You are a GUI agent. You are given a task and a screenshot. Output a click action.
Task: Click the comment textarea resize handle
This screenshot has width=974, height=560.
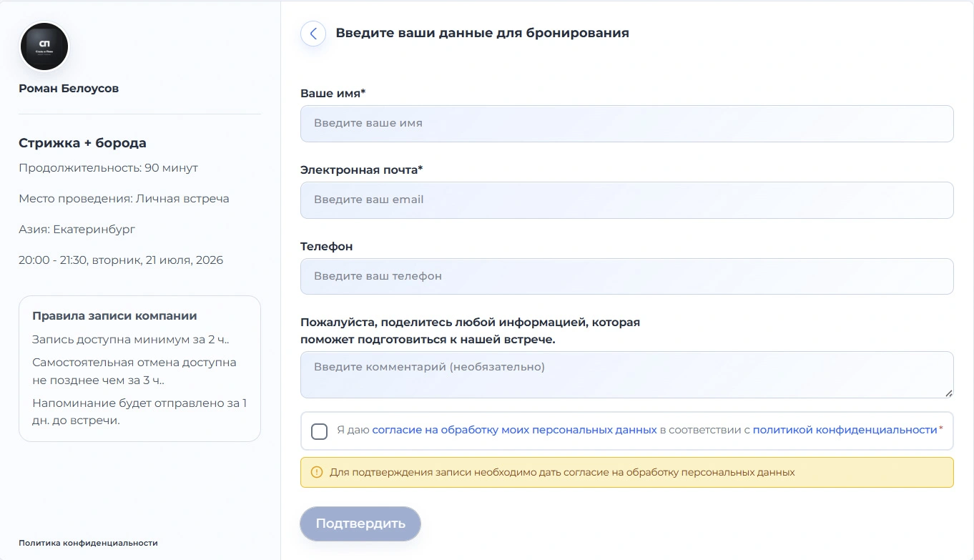[x=948, y=393]
